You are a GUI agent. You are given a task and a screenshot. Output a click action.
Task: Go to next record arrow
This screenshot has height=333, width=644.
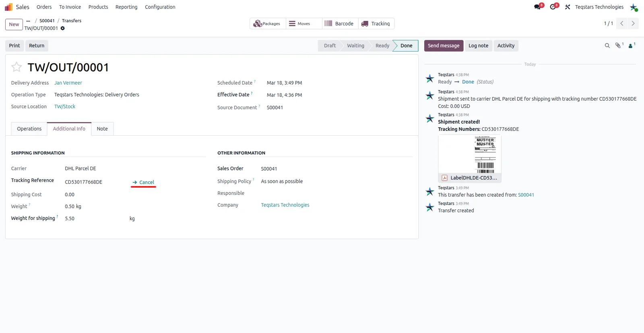633,23
